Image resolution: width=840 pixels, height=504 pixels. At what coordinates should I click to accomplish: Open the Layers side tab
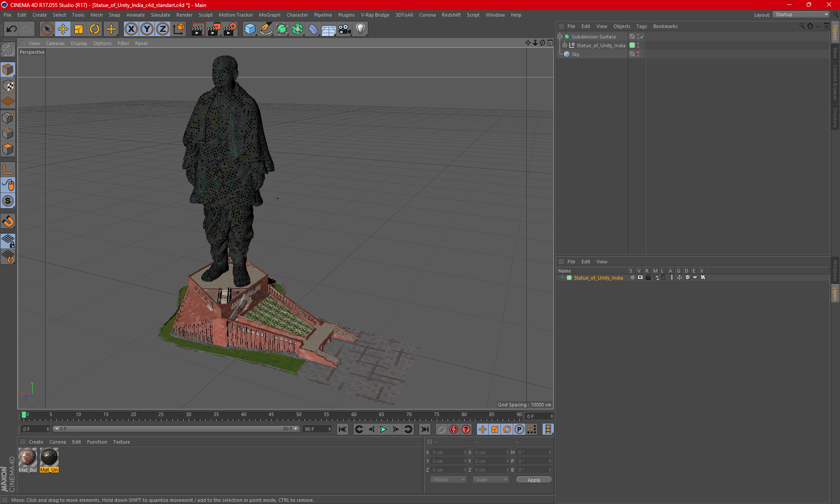coord(835,294)
